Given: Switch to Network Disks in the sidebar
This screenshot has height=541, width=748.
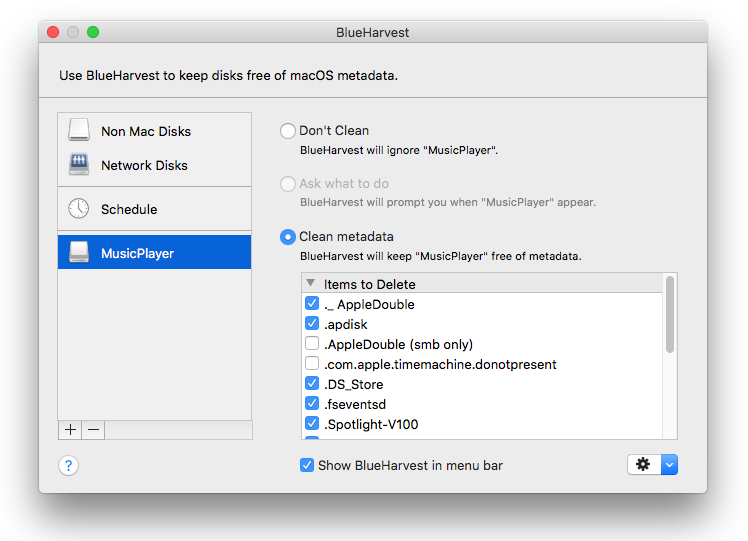Looking at the screenshot, I should tap(144, 165).
